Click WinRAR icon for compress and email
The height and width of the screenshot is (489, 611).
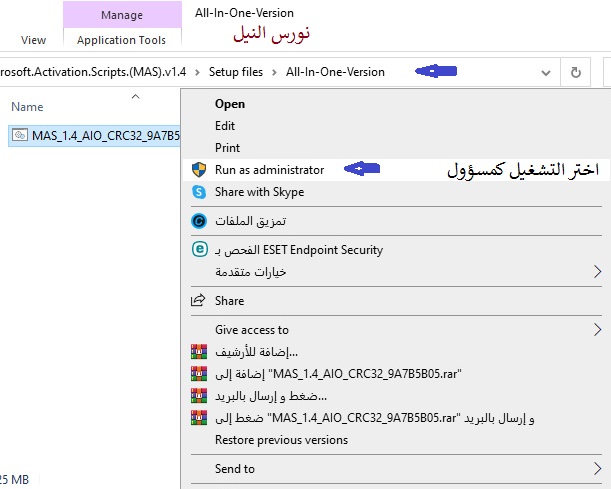click(x=198, y=396)
